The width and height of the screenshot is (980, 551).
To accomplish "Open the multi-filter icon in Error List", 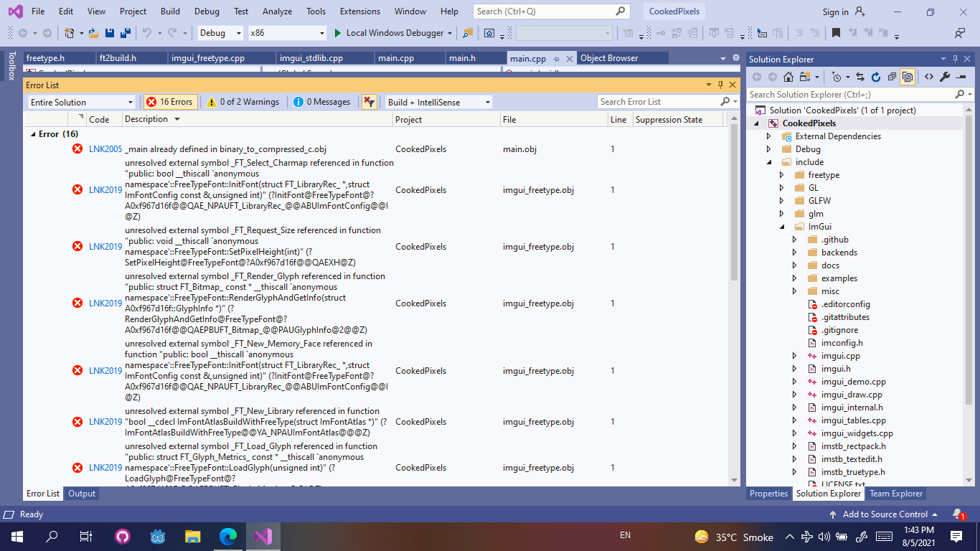I will (x=369, y=102).
